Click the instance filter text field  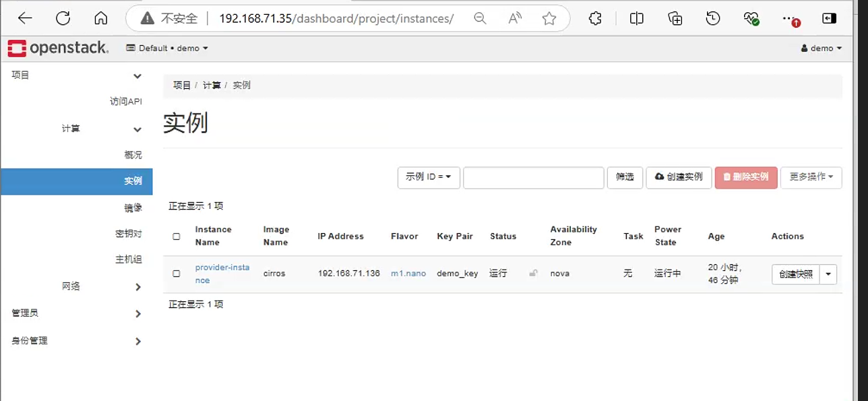(x=533, y=177)
